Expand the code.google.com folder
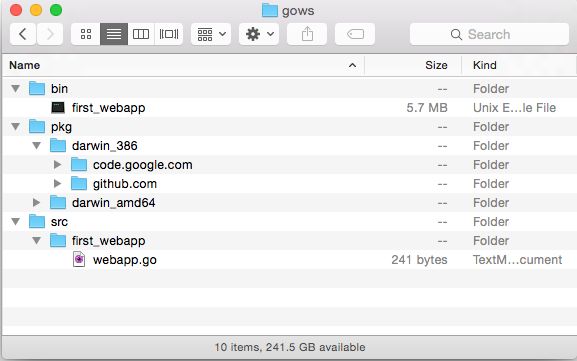The width and height of the screenshot is (577, 361). [57, 164]
